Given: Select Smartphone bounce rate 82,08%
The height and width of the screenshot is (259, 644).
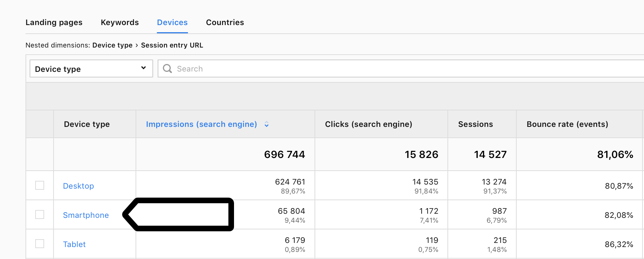Looking at the screenshot, I should (619, 215).
